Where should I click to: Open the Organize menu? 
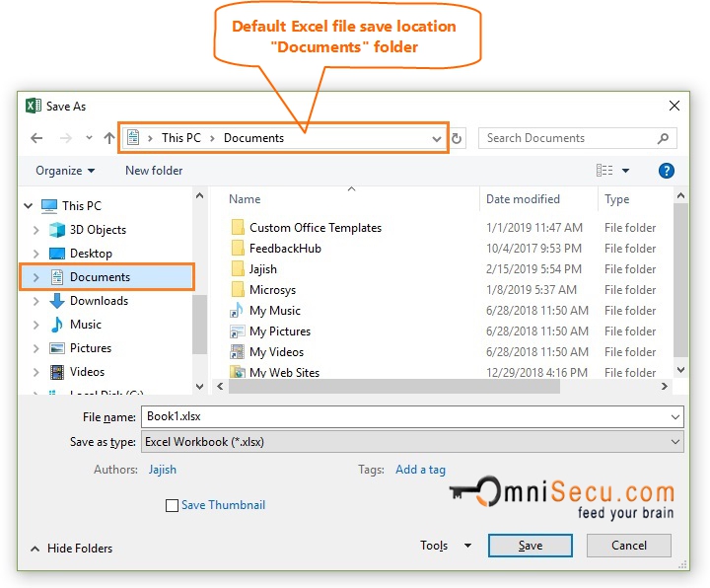[65, 171]
